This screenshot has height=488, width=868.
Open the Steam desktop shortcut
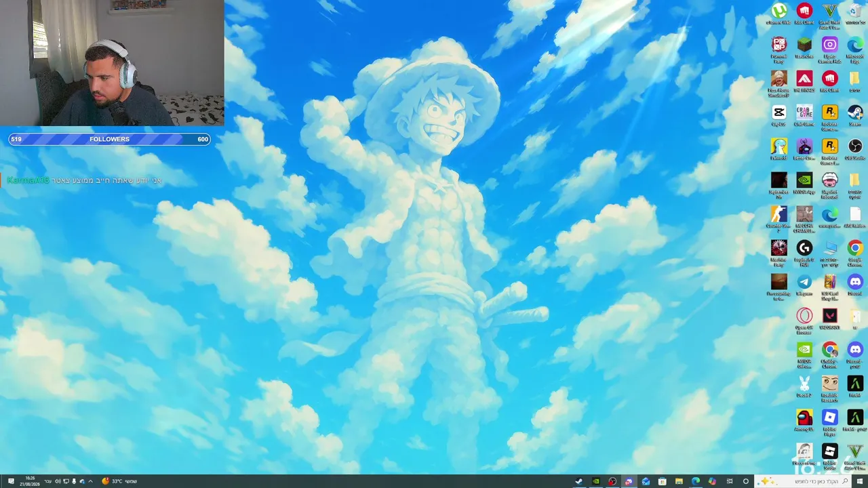[x=854, y=115]
